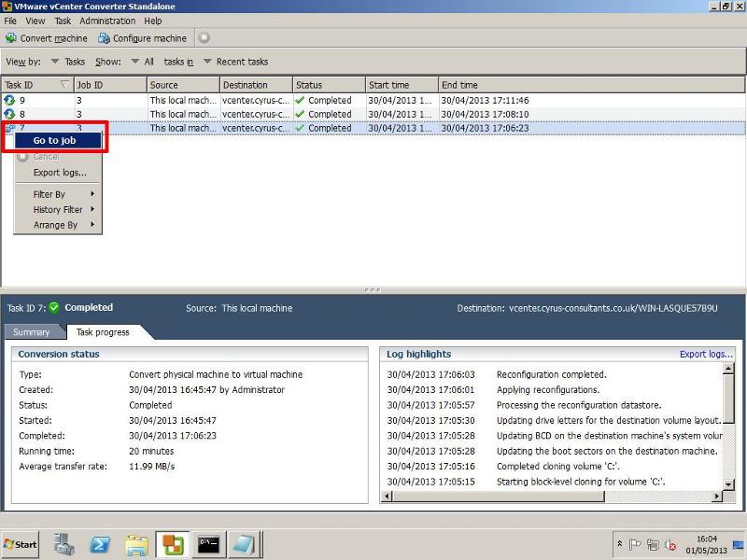Open the Help menu
This screenshot has width=747, height=560.
(x=153, y=21)
